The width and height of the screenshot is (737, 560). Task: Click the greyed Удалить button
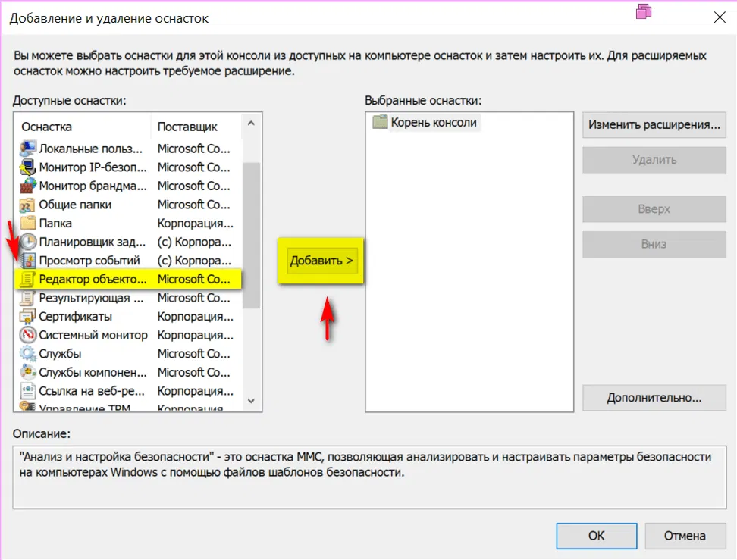tap(654, 160)
